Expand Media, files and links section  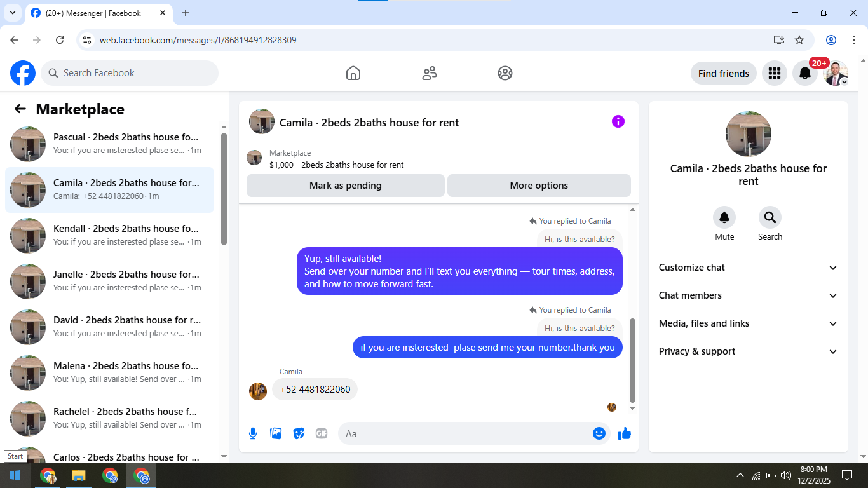[x=749, y=323]
